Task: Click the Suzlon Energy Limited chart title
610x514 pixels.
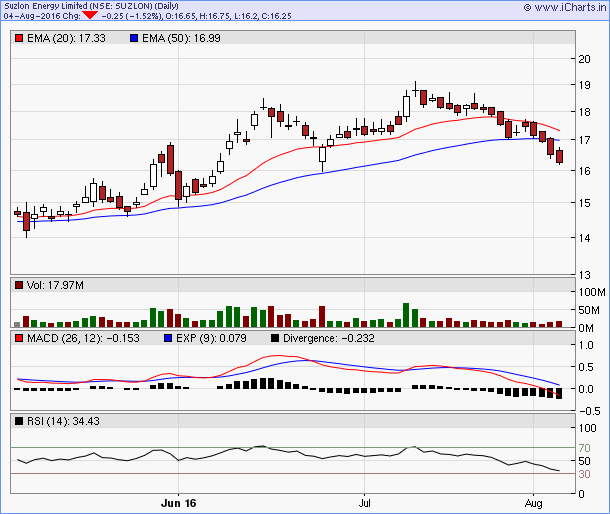Action: coord(91,6)
